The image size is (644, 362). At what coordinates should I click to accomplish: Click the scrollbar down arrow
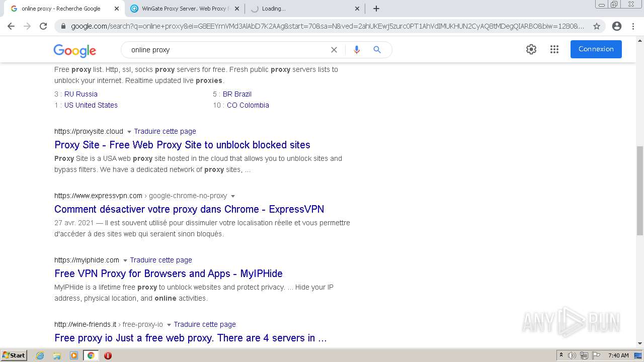640,343
